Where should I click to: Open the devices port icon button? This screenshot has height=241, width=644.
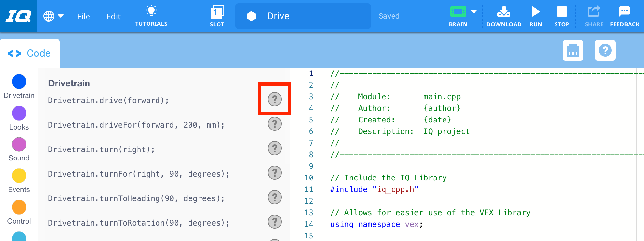tap(573, 51)
